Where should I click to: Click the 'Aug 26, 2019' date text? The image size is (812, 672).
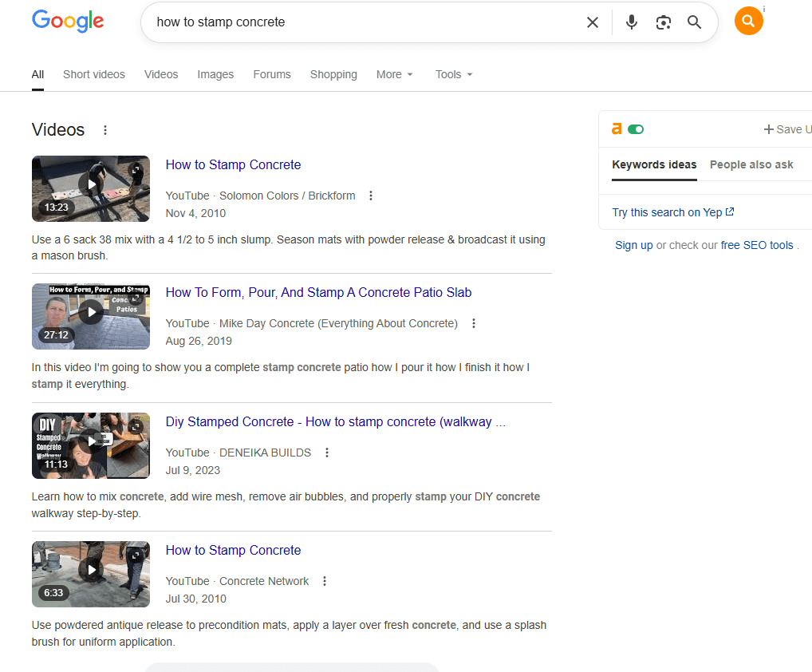(x=199, y=341)
